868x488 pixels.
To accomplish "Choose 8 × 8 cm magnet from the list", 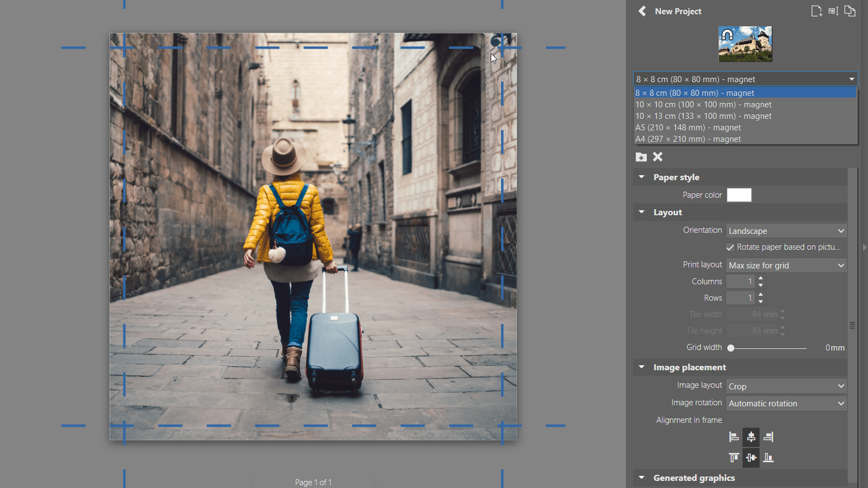I will (x=745, y=93).
